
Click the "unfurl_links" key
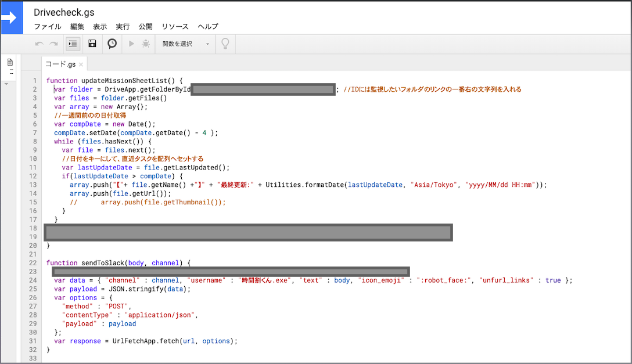tap(507, 280)
